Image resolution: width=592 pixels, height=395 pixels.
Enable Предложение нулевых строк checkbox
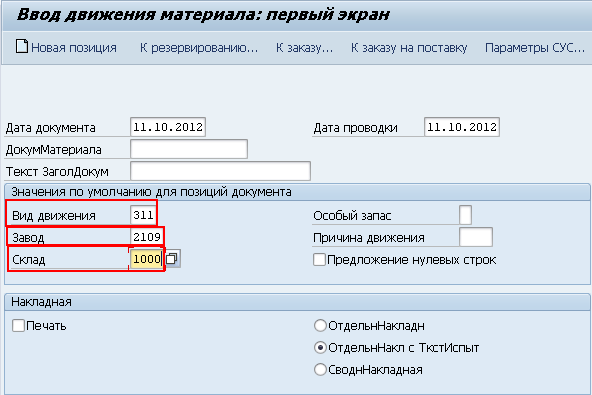pos(319,260)
